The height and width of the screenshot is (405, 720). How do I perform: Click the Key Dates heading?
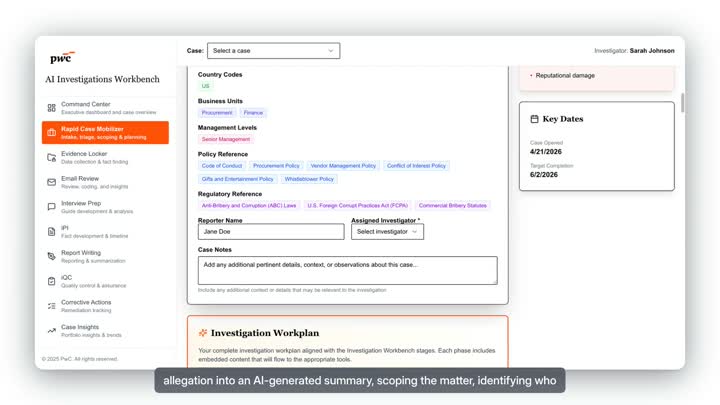pos(563,119)
